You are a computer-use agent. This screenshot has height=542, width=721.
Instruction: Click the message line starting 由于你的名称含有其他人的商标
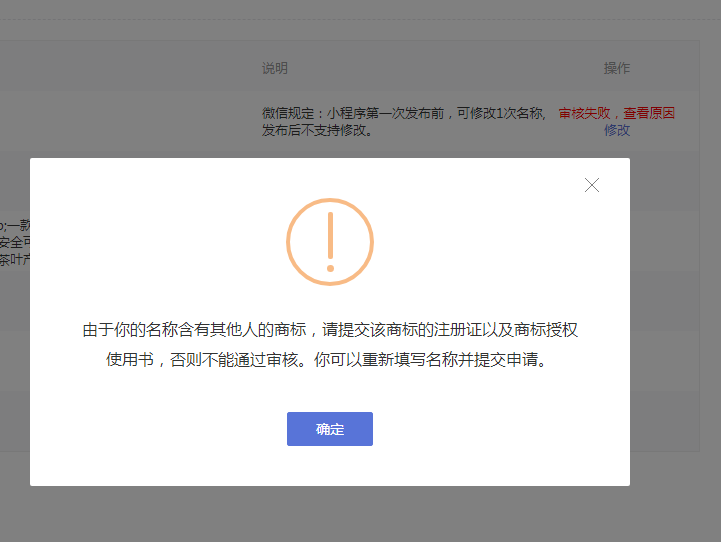(330, 330)
